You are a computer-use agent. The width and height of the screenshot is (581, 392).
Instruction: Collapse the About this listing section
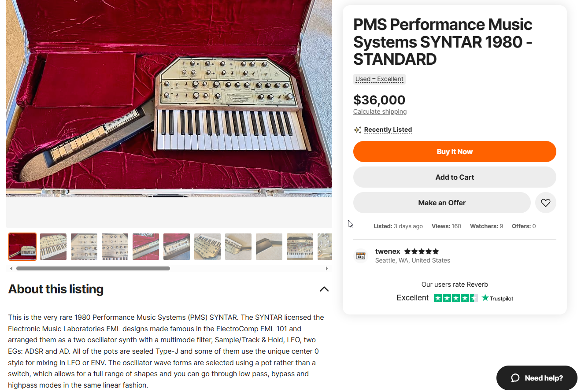coord(324,289)
